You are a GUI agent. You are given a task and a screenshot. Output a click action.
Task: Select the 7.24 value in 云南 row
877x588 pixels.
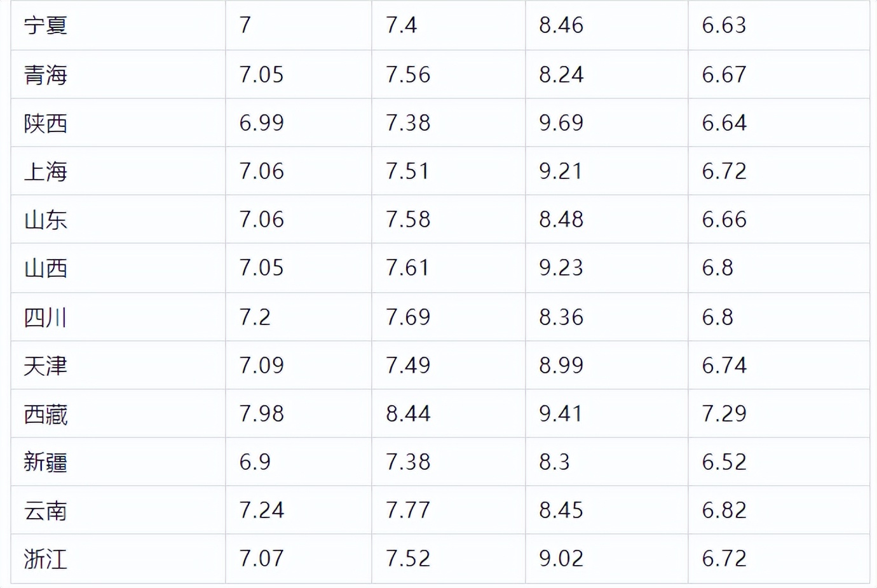pos(261,510)
